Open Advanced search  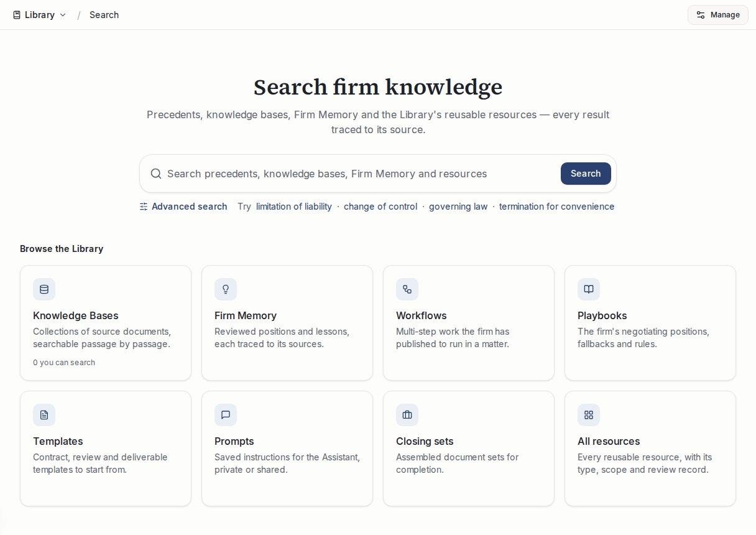tap(183, 207)
